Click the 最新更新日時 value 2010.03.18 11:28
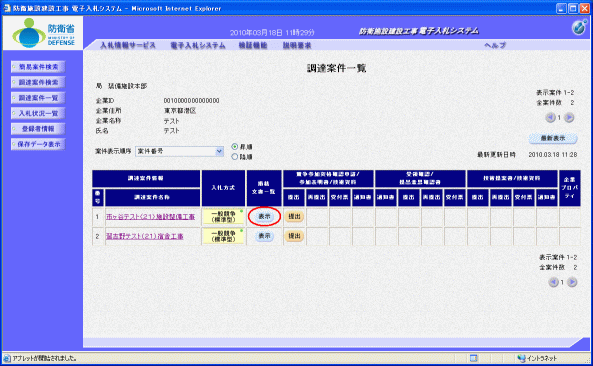 tap(553, 155)
